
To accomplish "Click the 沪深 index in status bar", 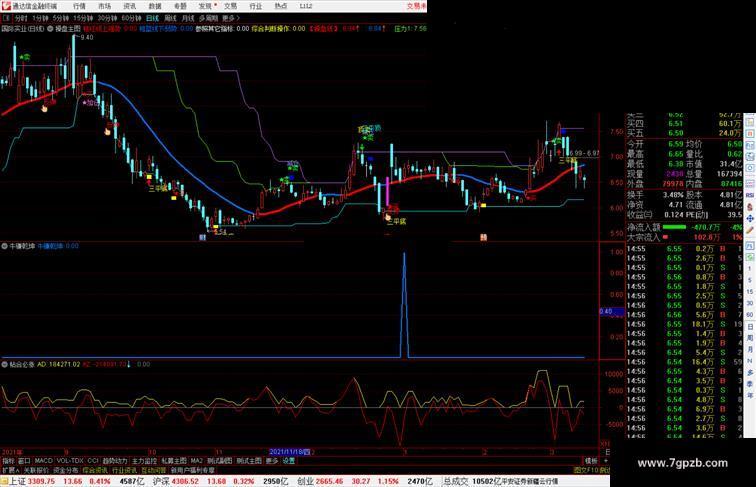I will 162,481.
